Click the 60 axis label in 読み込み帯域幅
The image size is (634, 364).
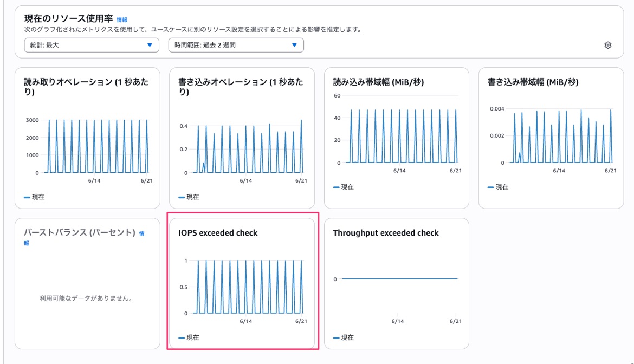pyautogui.click(x=337, y=96)
